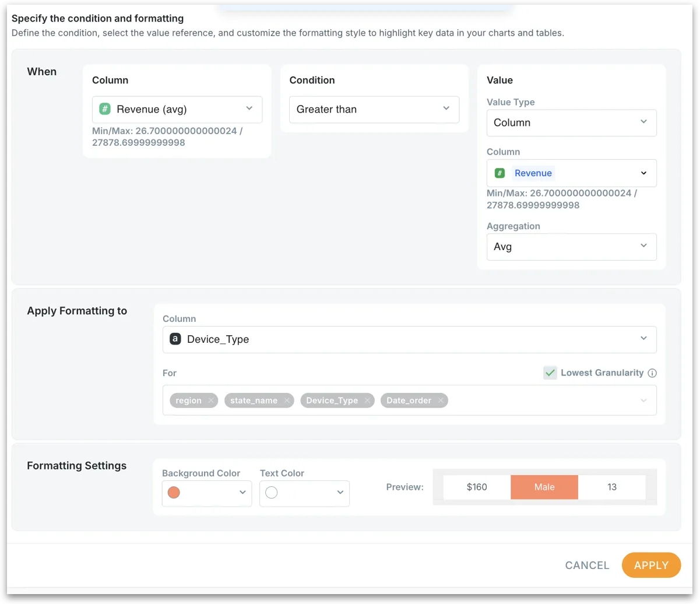The height and width of the screenshot is (604, 700).
Task: Open the Apply Formatting Device_Type column dropdown
Action: click(409, 339)
